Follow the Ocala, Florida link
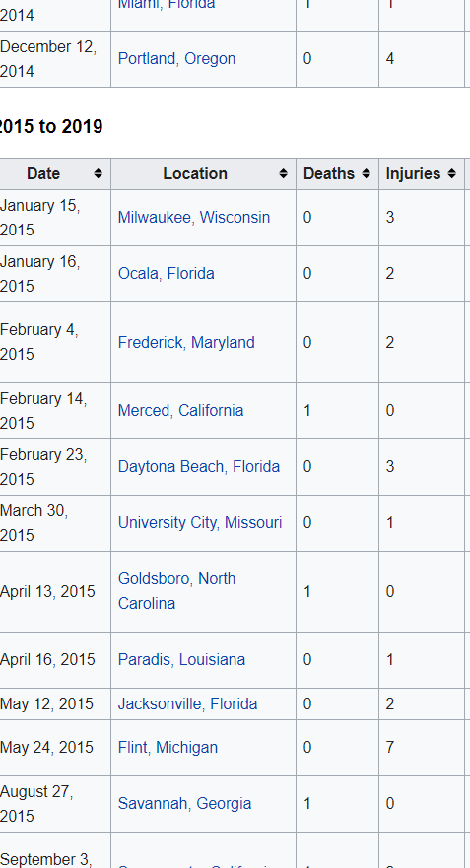 (x=167, y=274)
